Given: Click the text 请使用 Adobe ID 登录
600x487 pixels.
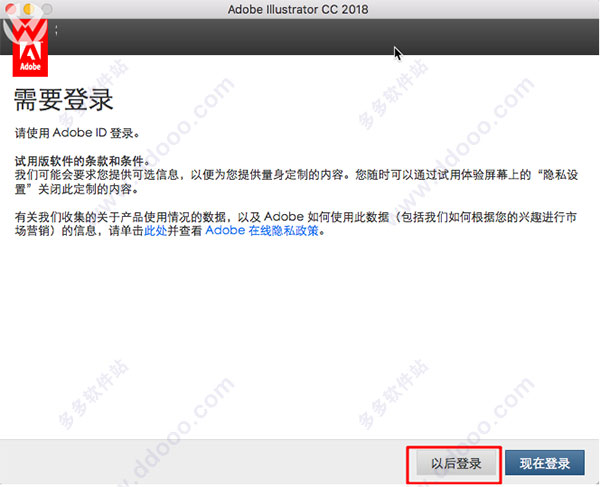Looking at the screenshot, I should click(77, 133).
